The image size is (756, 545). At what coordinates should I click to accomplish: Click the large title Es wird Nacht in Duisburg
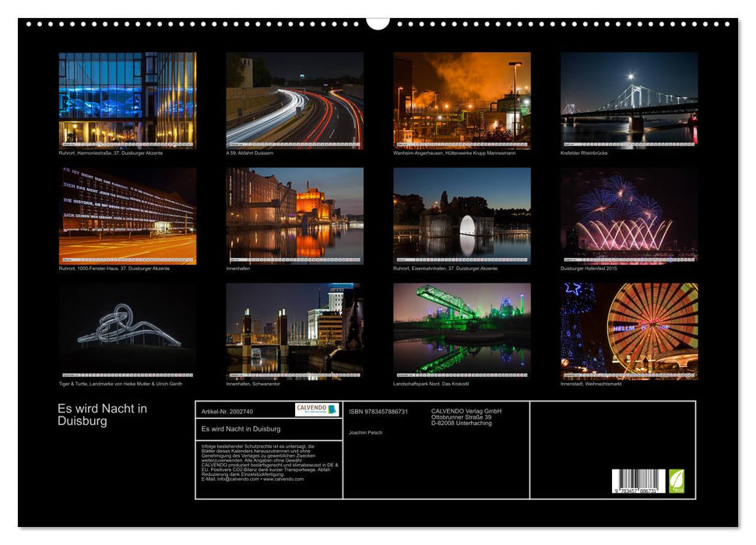point(102,415)
